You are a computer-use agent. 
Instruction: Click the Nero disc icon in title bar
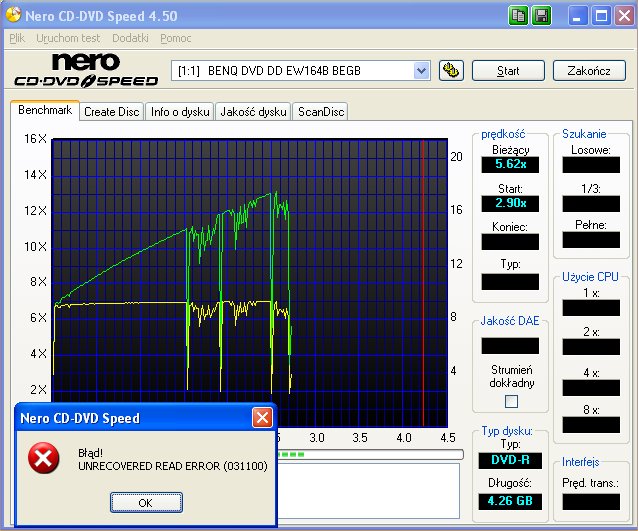(x=13, y=15)
